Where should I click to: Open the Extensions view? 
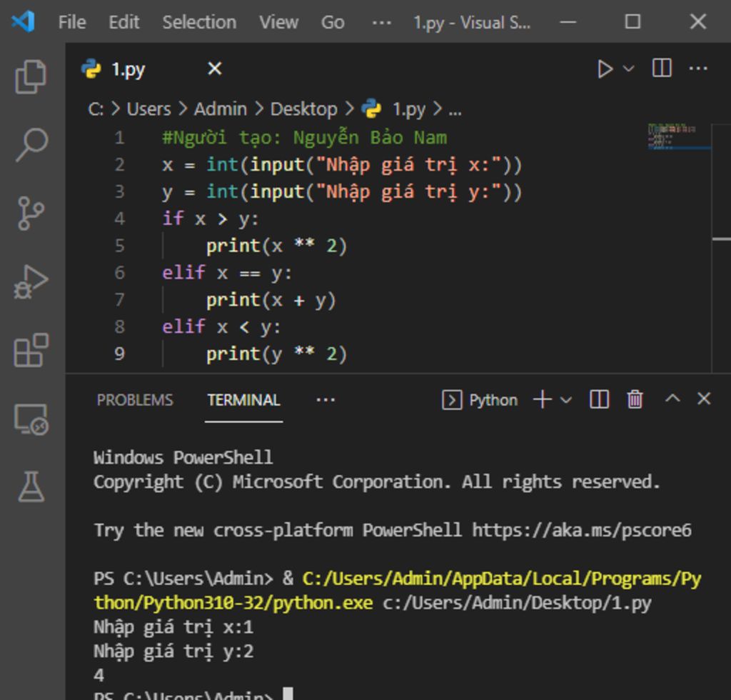pos(31,350)
